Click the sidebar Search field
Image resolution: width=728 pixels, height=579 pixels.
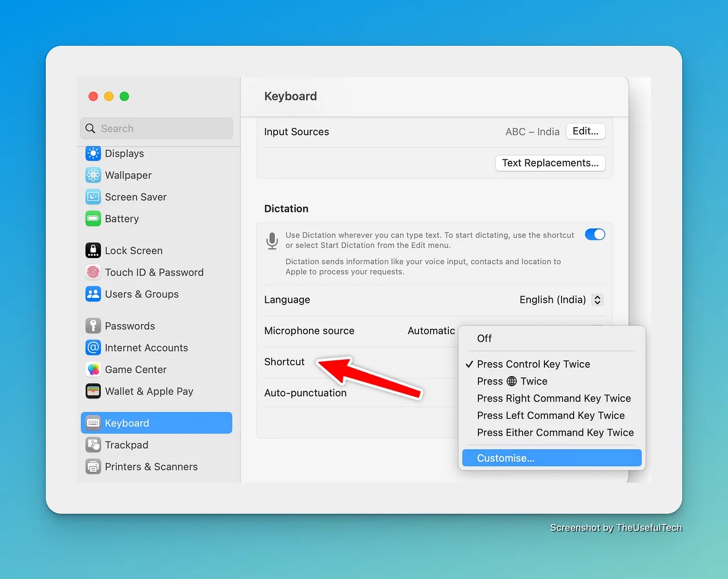[x=157, y=128]
